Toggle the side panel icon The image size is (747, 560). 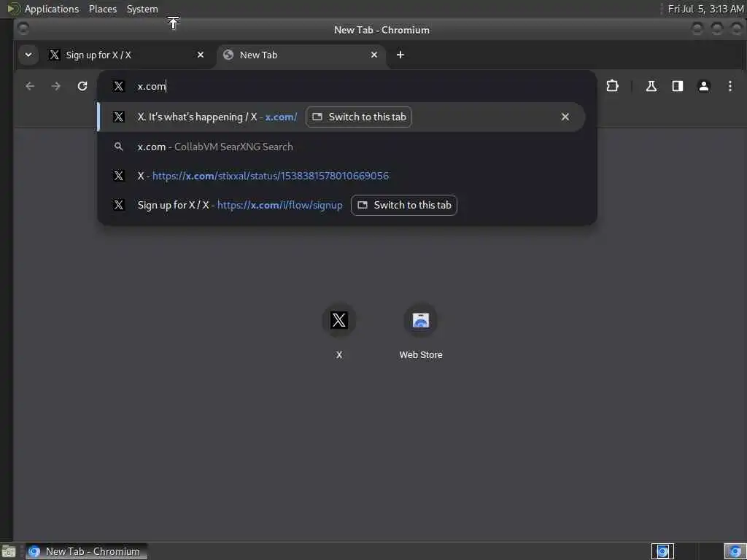(678, 86)
